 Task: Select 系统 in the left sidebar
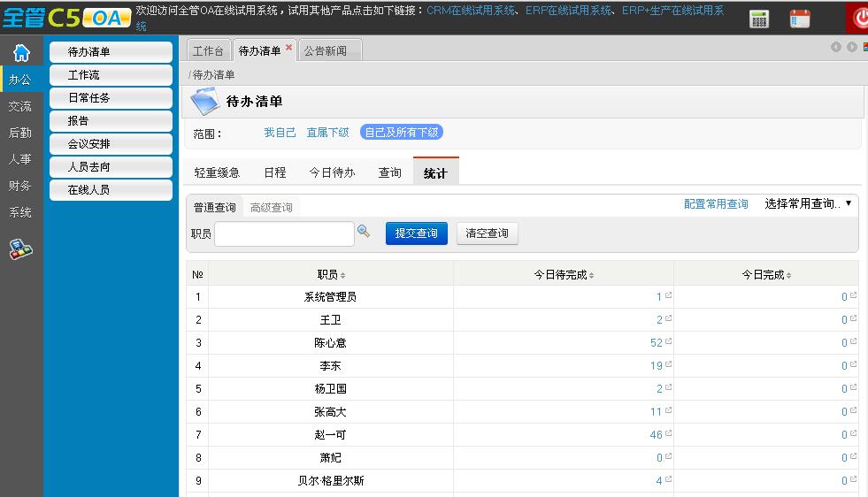click(x=20, y=212)
